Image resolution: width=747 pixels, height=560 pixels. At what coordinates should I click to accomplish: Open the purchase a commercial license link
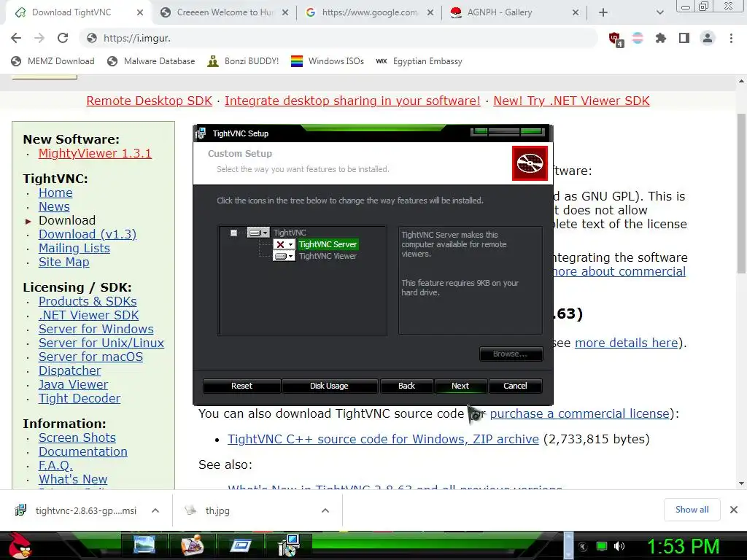(580, 413)
